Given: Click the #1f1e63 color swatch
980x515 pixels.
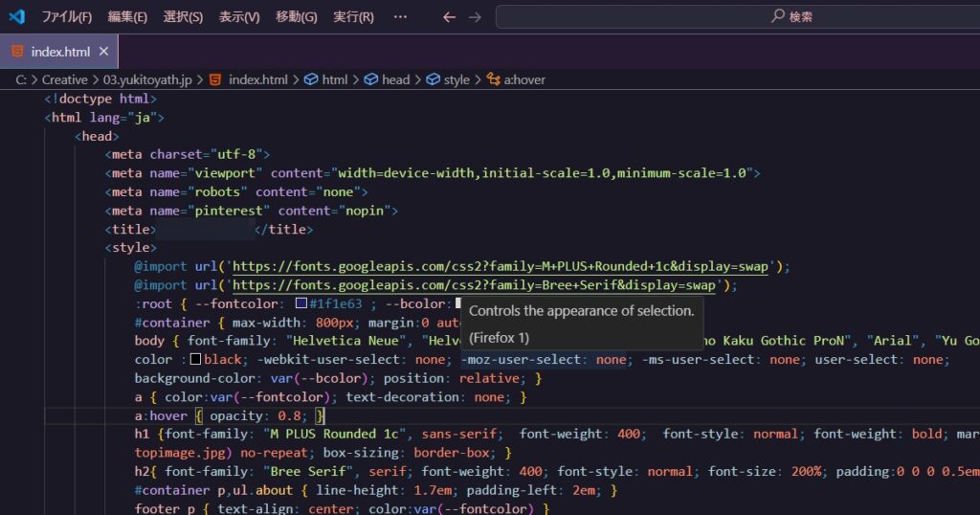Looking at the screenshot, I should tap(301, 303).
